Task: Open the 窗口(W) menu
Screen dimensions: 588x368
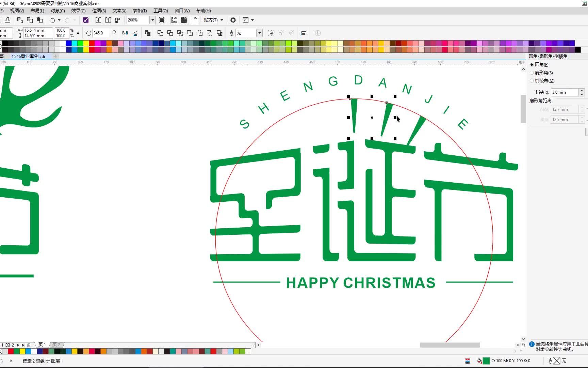Action: click(x=182, y=11)
